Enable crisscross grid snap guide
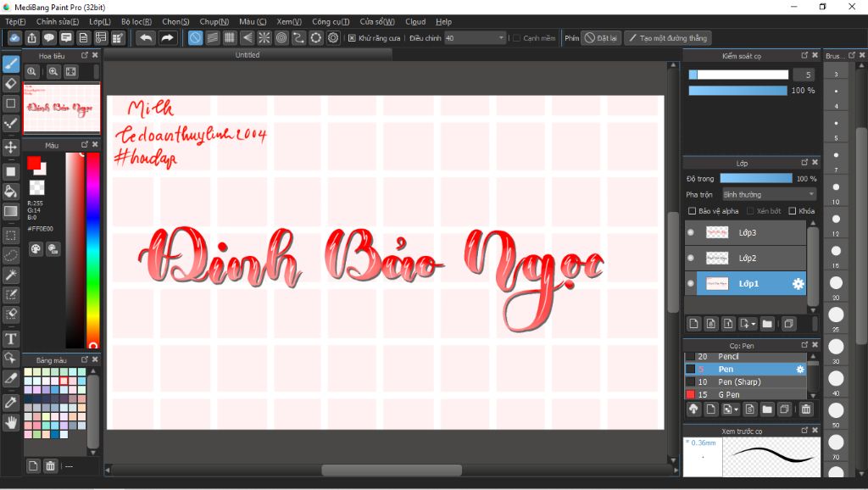Image resolution: width=868 pixels, height=490 pixels. (230, 38)
